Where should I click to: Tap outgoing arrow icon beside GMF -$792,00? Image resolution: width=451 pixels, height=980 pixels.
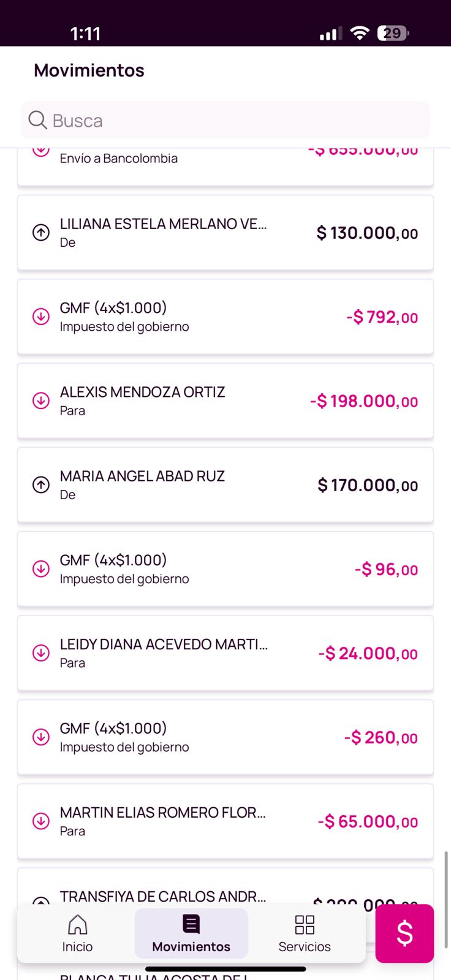41,317
